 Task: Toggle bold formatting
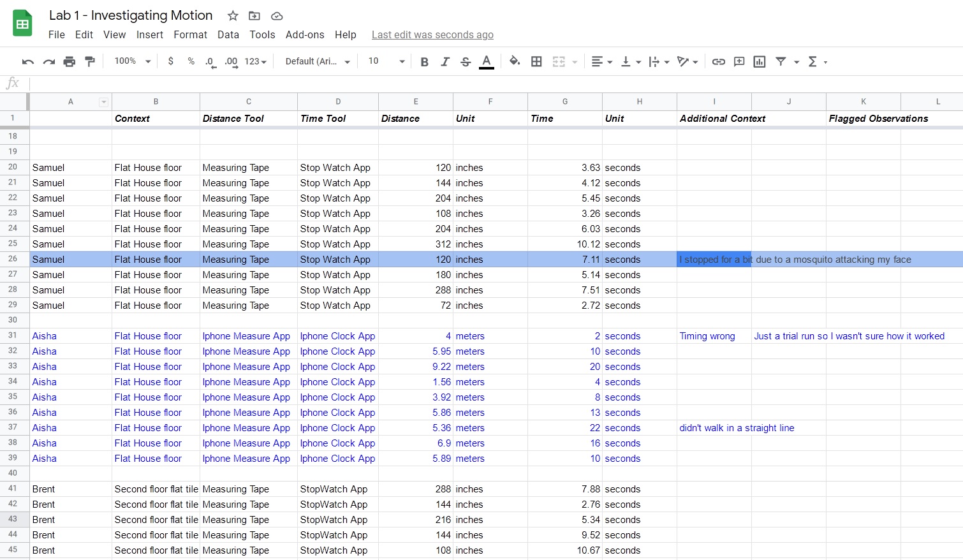425,62
